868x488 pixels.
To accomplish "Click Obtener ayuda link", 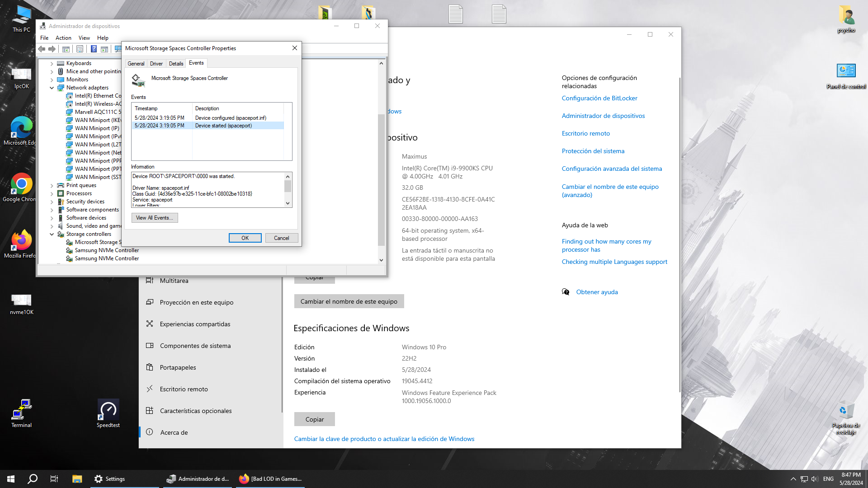I will [597, 292].
